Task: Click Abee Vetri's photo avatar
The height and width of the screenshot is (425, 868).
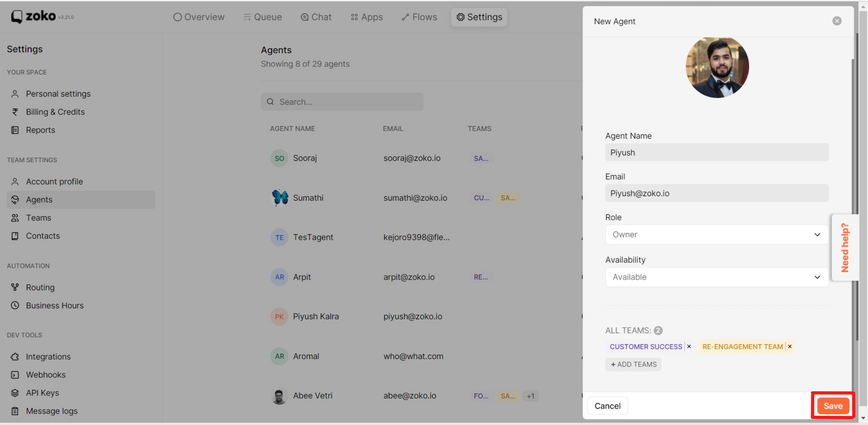Action: point(279,396)
